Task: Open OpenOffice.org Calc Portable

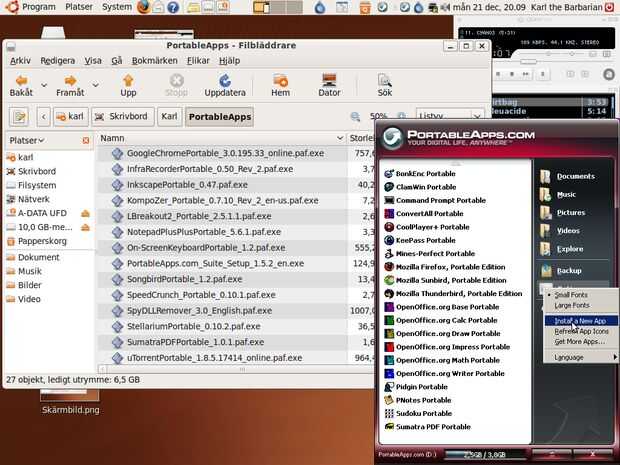Action: tap(440, 320)
